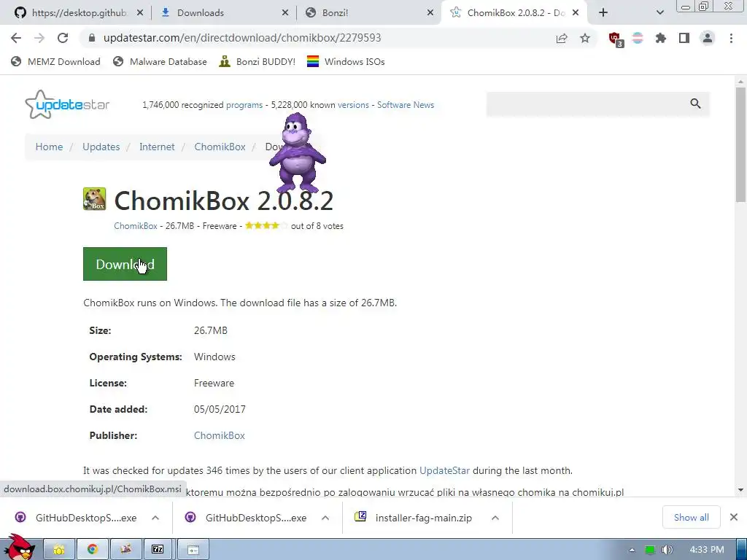Open the UpdateStar client application link
This screenshot has width=747, height=560.
coord(444,471)
